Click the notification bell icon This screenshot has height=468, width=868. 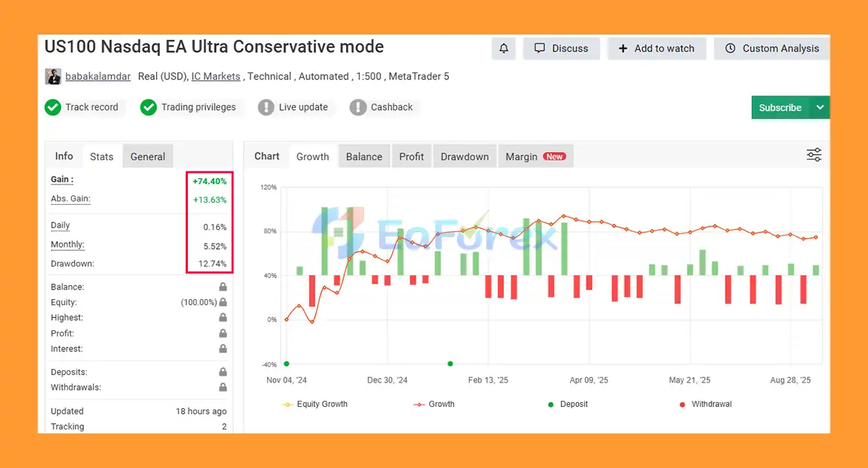(x=504, y=49)
